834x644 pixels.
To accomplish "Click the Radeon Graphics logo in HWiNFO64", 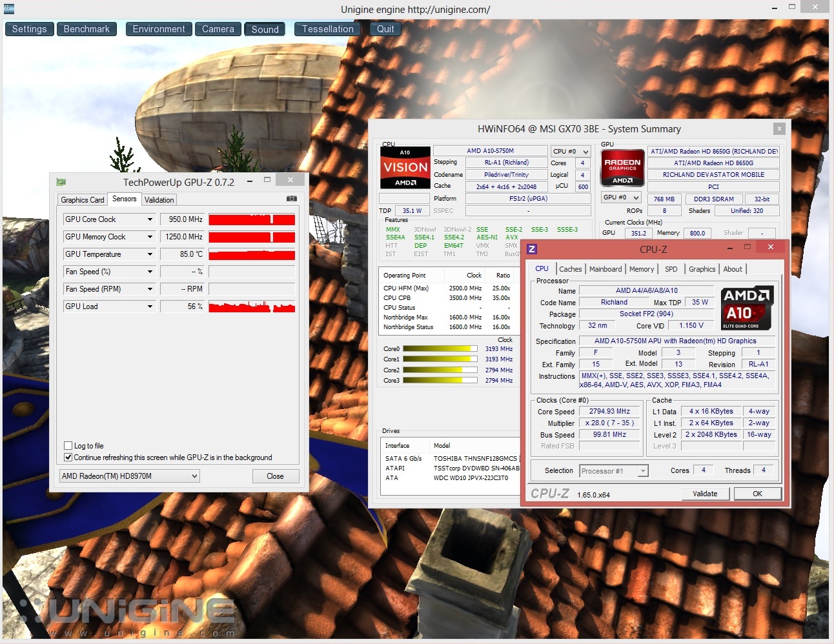I will point(622,168).
